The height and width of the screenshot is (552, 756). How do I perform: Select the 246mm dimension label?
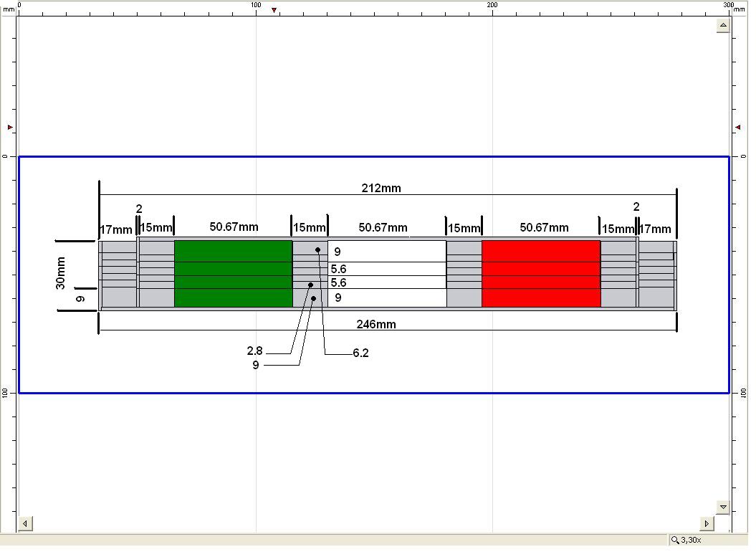(x=376, y=324)
